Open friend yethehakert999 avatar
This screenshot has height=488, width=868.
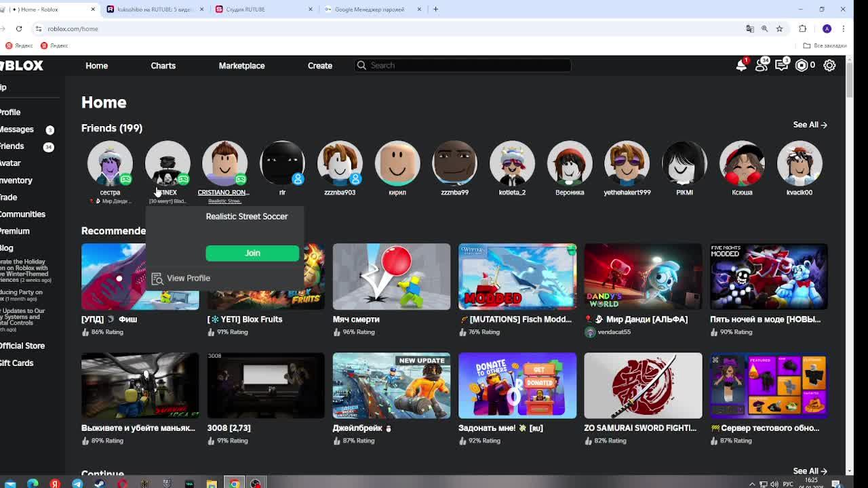click(x=627, y=163)
